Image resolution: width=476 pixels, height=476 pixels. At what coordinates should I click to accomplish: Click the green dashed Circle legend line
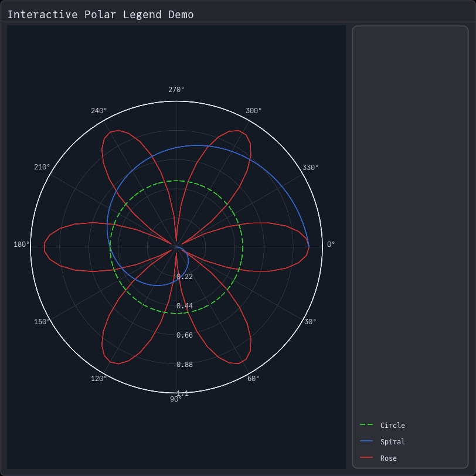click(366, 425)
